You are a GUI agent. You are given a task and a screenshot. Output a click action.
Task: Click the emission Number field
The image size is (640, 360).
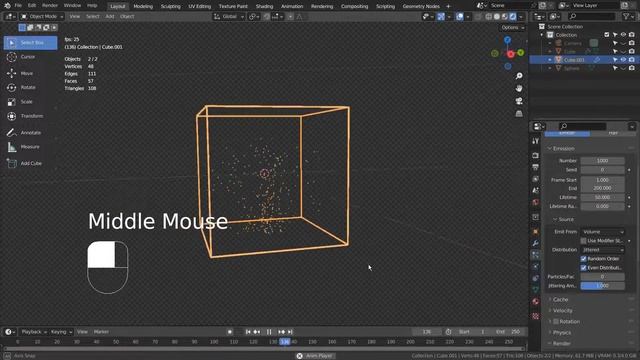[602, 161]
